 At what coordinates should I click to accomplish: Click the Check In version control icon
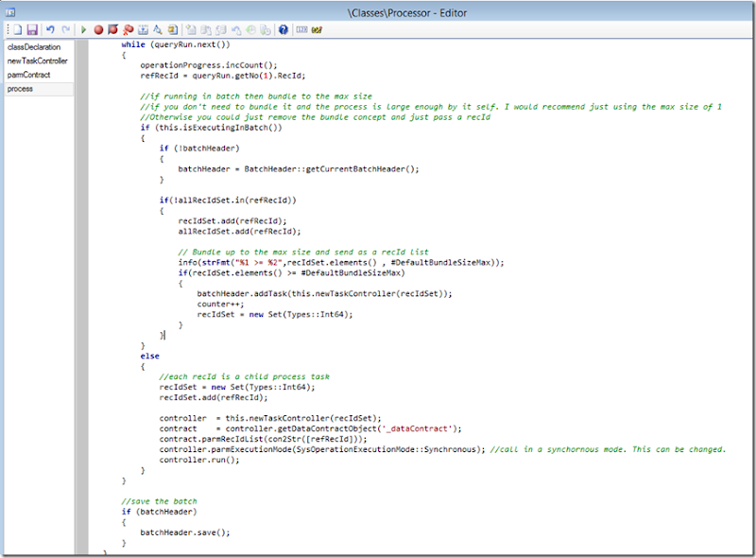tap(221, 30)
